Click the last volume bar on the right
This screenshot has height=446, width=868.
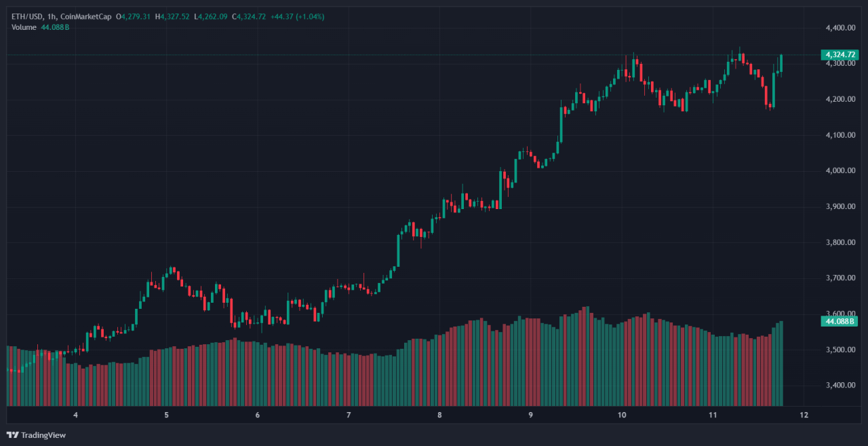pyautogui.click(x=781, y=363)
